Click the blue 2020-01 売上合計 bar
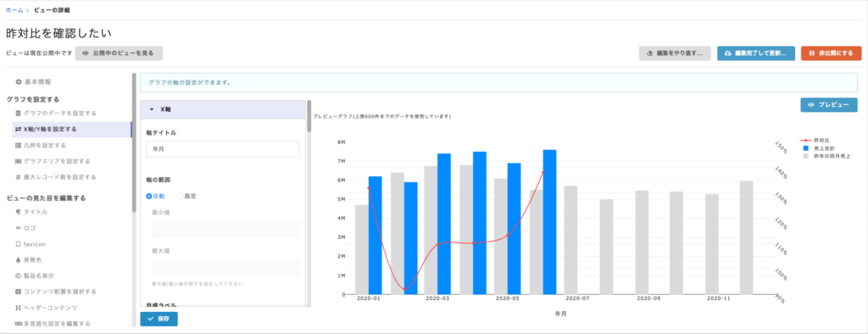868x334 pixels. [376, 236]
